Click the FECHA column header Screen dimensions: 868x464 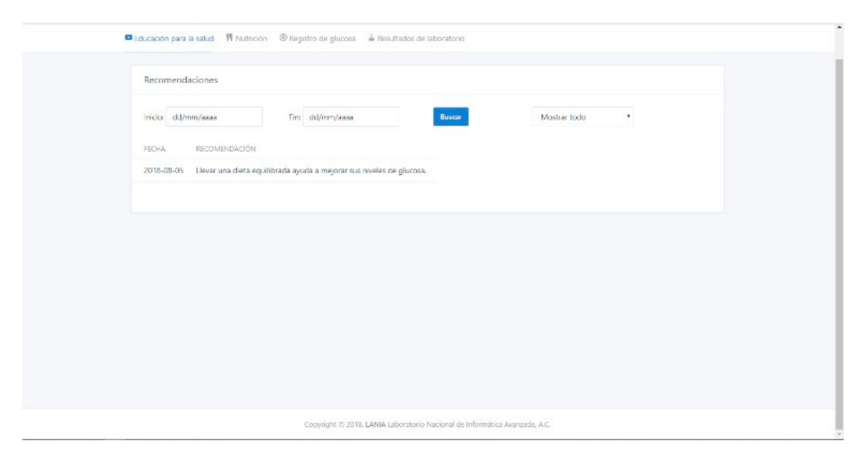pos(155,149)
